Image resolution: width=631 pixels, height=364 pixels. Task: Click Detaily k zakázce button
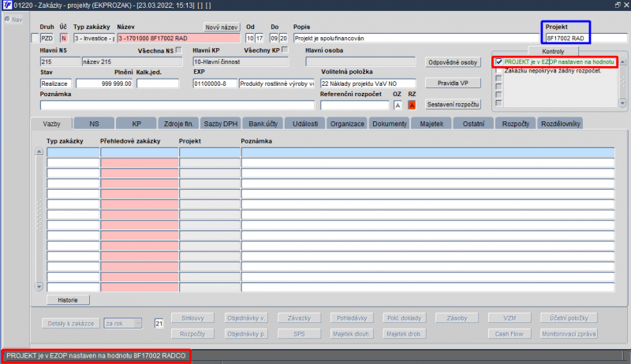tap(70, 323)
